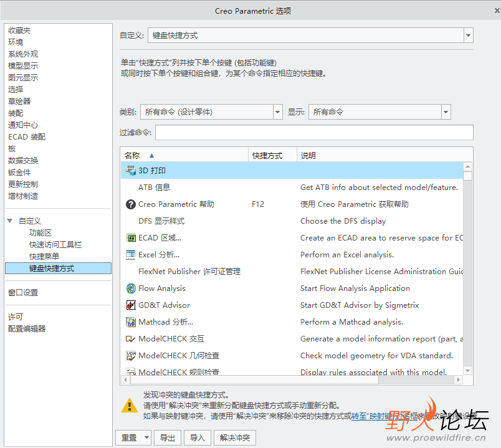This screenshot has height=448, width=501.
Task: Click the 说明 column header
Action: [384, 156]
